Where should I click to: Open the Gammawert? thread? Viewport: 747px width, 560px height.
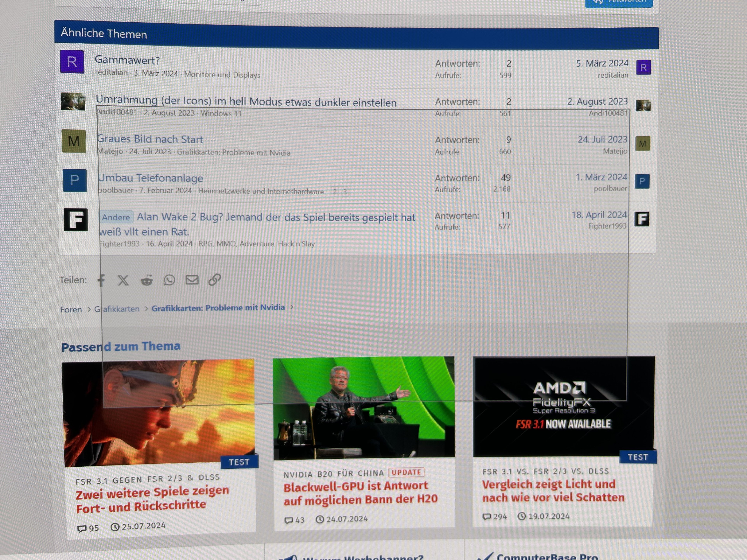pos(127,60)
